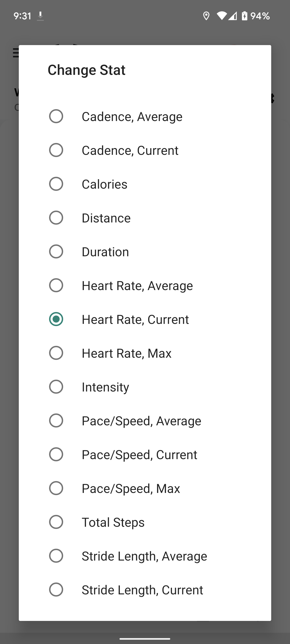The image size is (290, 644).
Task: Pick Duration as the stat
Action: tap(105, 251)
